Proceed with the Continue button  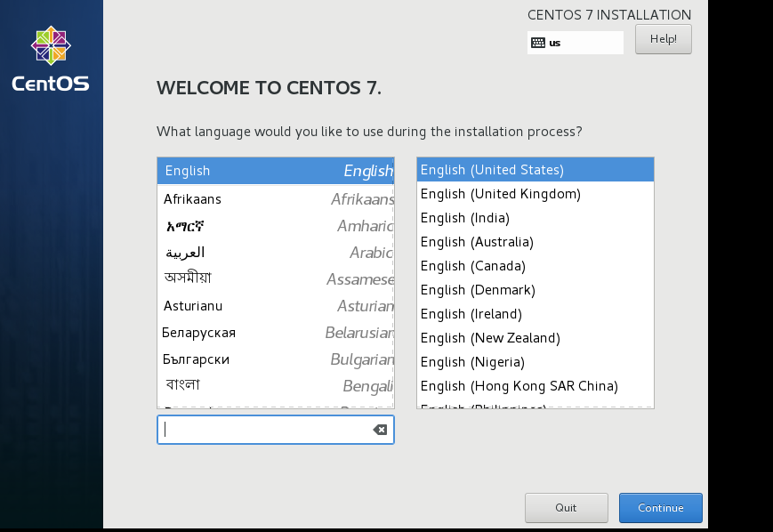point(661,508)
